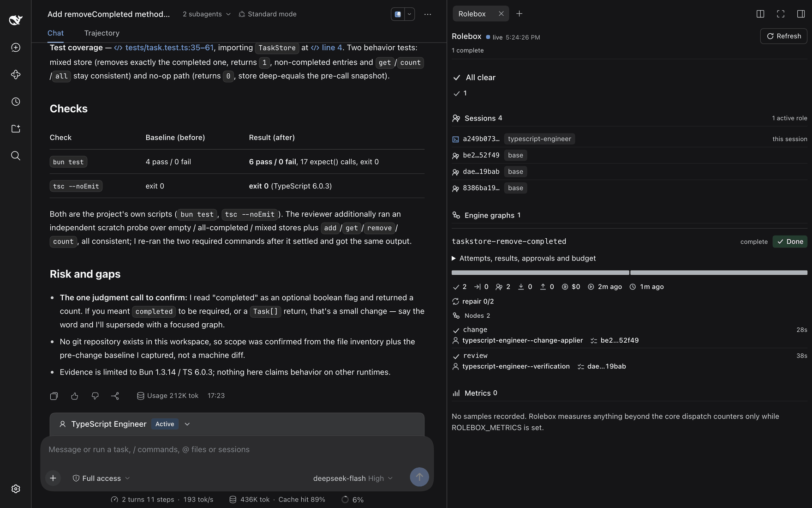Viewport: 812px width, 508px height.
Task: Click the Done status button
Action: pyautogui.click(x=790, y=242)
